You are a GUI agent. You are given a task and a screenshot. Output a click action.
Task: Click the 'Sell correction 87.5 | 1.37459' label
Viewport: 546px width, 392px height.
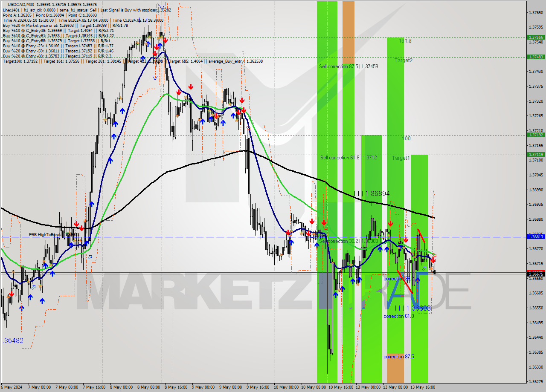[349, 66]
